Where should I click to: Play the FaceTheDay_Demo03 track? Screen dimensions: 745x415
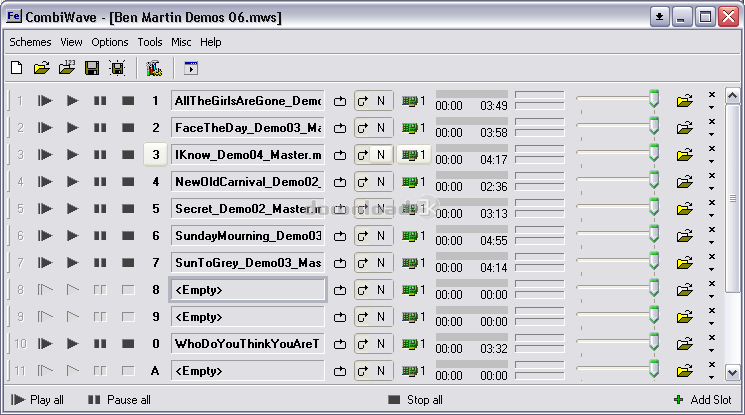[x=72, y=128]
